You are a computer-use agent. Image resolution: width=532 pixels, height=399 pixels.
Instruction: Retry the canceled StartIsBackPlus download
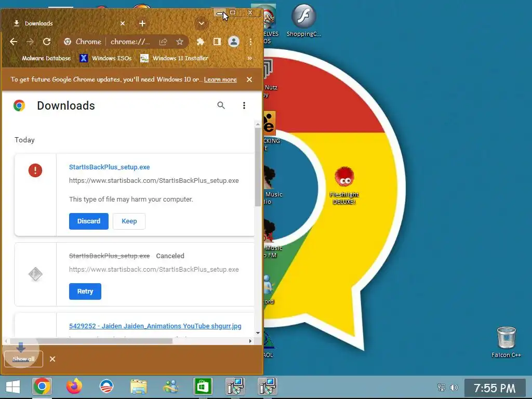pos(85,291)
